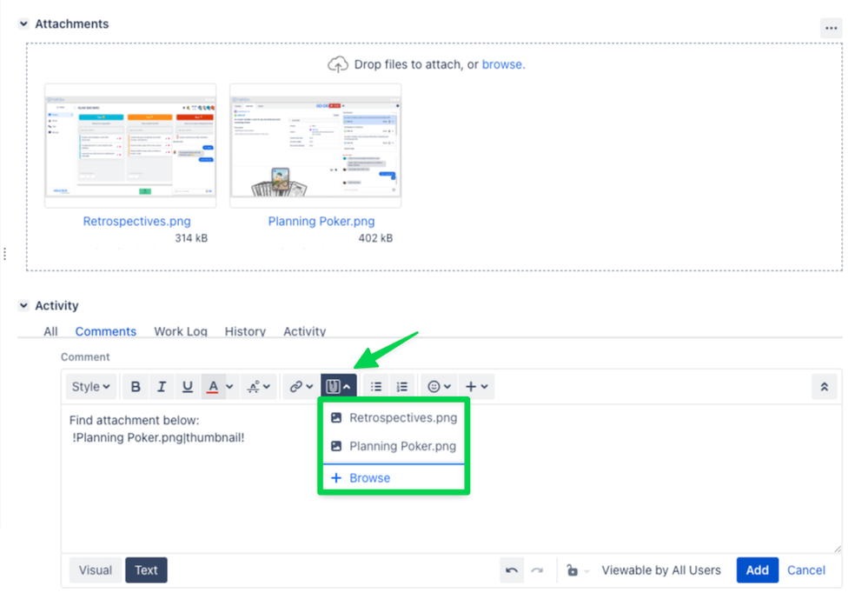868x606 pixels.
Task: Open the insert-other dropdown arrow
Action: [484, 387]
